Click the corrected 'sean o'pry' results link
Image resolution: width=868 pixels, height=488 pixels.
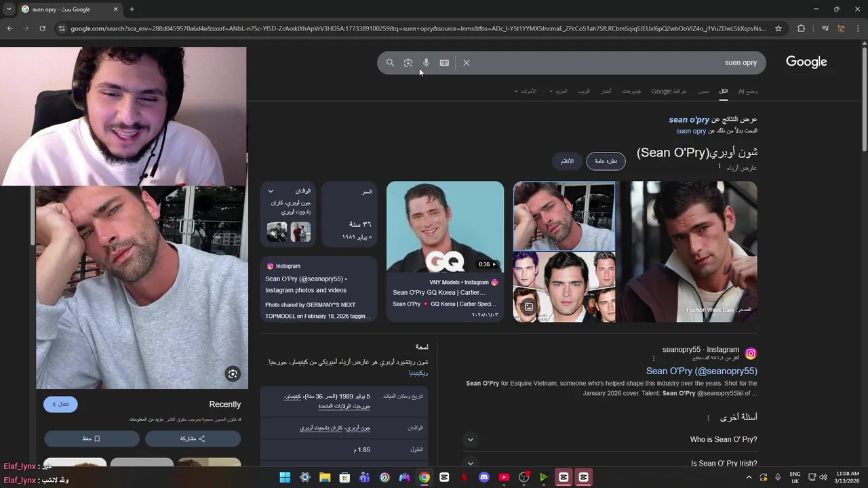pos(689,119)
